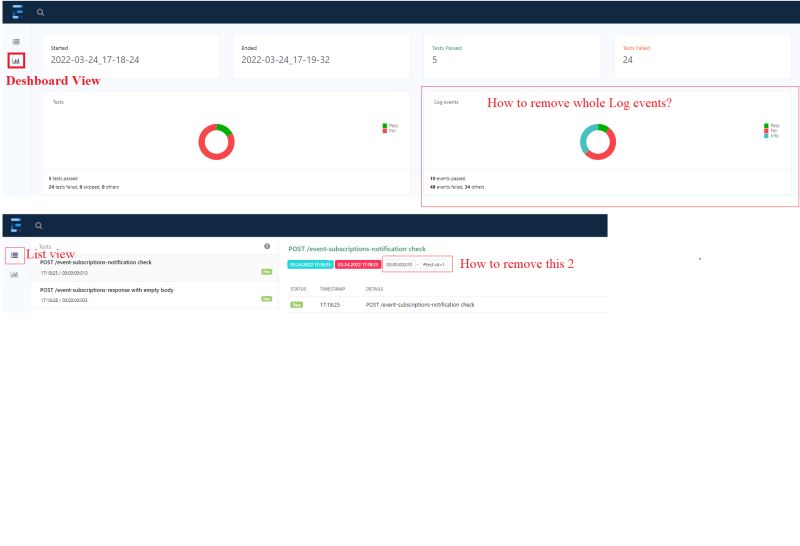Image resolution: width=800 pixels, height=546 pixels.
Task: Select 'POST /event-subscriptions-response with empty body' test row
Action: tap(154, 295)
